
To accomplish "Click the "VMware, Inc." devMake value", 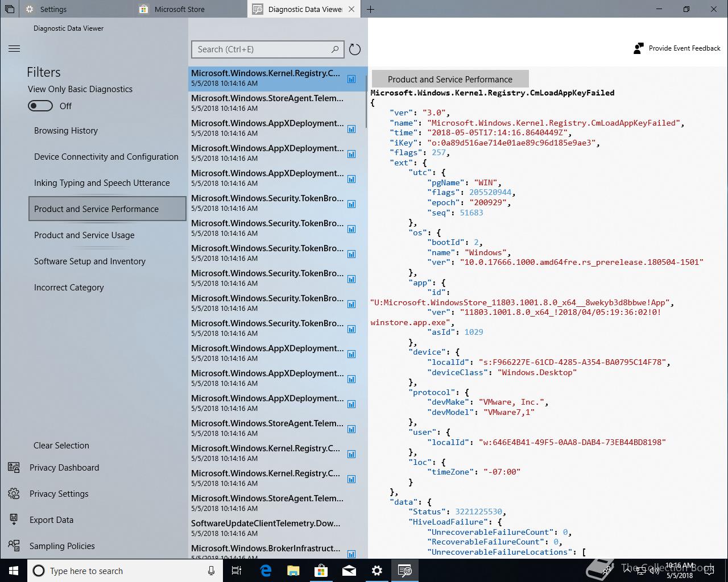I will tap(512, 402).
